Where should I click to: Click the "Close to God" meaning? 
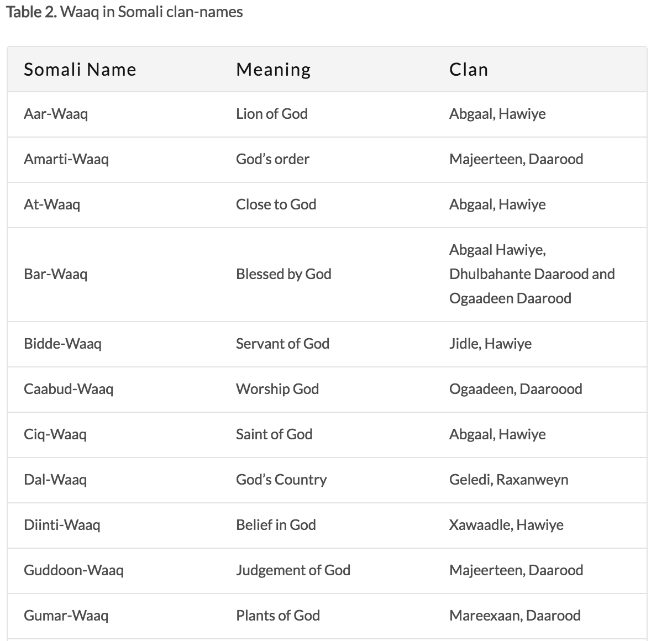pos(276,204)
